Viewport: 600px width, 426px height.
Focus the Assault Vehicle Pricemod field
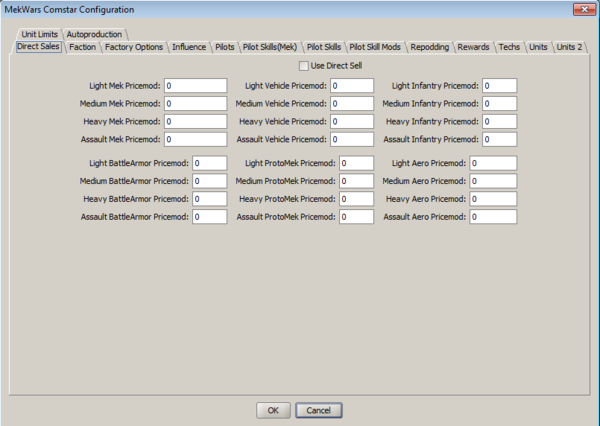click(x=351, y=139)
